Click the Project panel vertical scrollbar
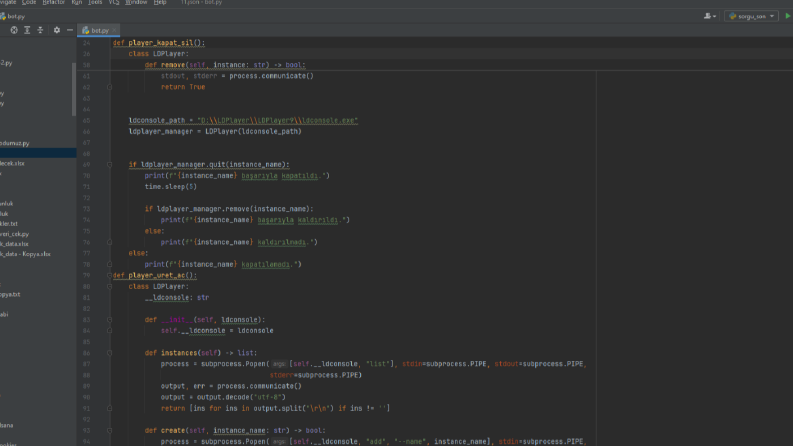This screenshot has height=446, width=793. (74, 90)
